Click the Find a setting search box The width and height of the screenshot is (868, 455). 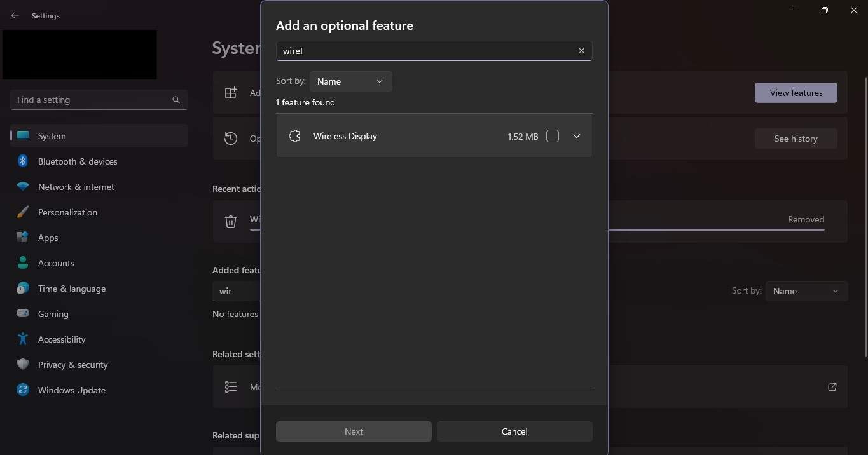[99, 100]
